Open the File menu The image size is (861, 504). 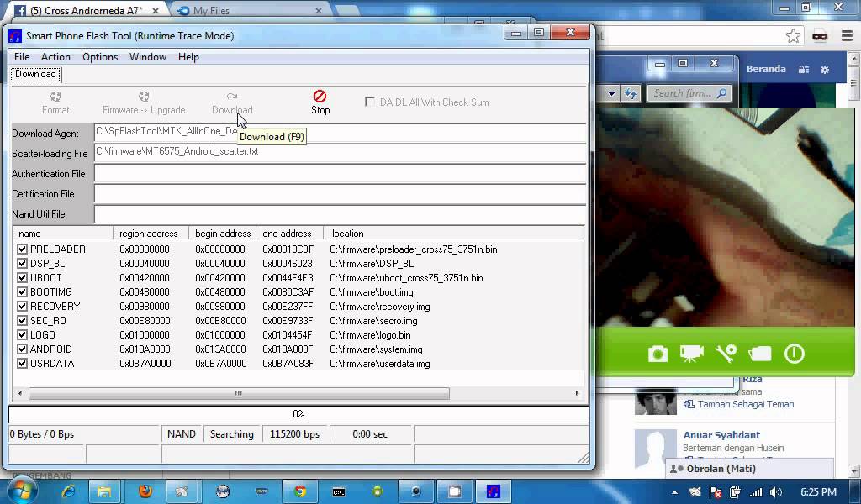(x=22, y=57)
